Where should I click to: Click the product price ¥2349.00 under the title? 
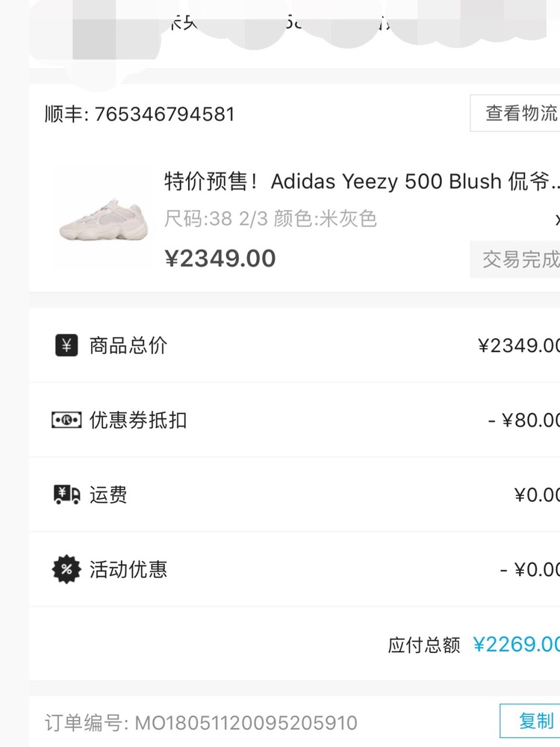click(x=220, y=258)
